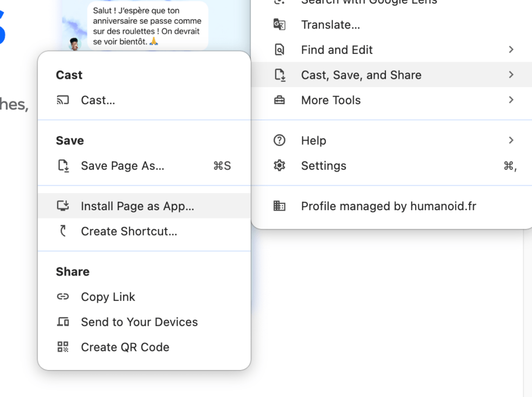Open the Settings menu entry

[323, 166]
